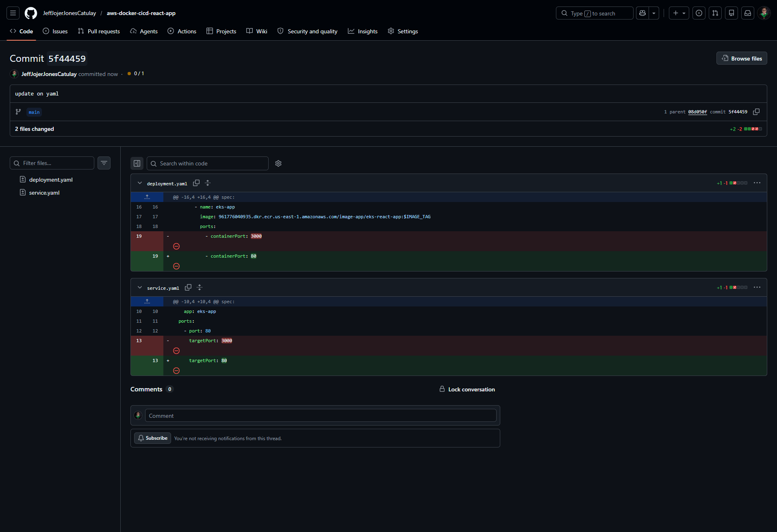Screen dimensions: 777x532
Task: View your pull requests icon in header
Action: point(715,13)
